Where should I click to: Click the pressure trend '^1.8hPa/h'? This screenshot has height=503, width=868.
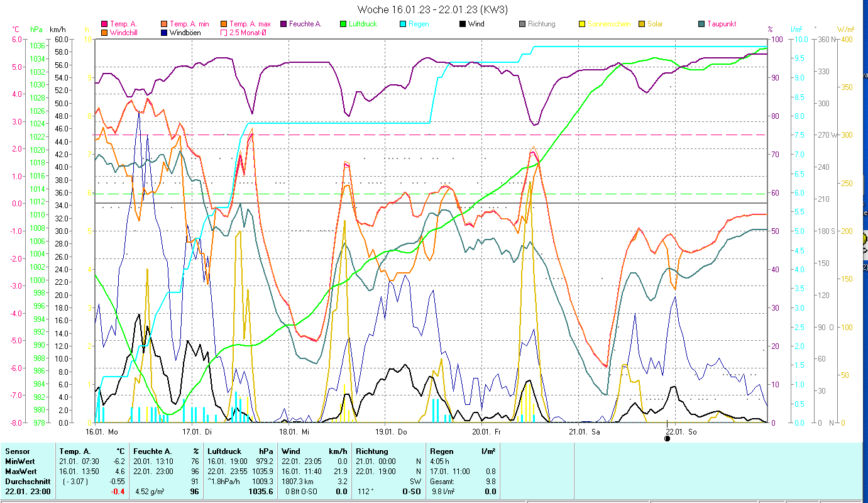[x=224, y=482]
